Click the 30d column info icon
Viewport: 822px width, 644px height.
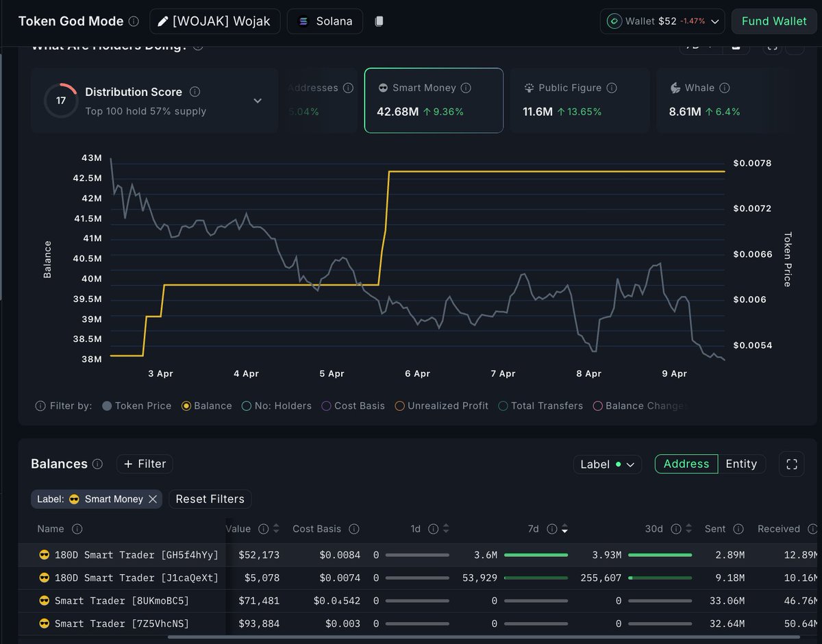pyautogui.click(x=676, y=529)
